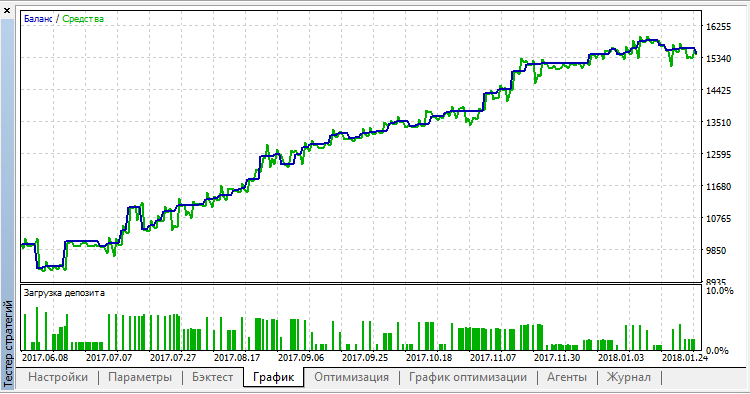The image size is (750, 394).
Task: Open the Бэктест tab
Action: pos(212,377)
